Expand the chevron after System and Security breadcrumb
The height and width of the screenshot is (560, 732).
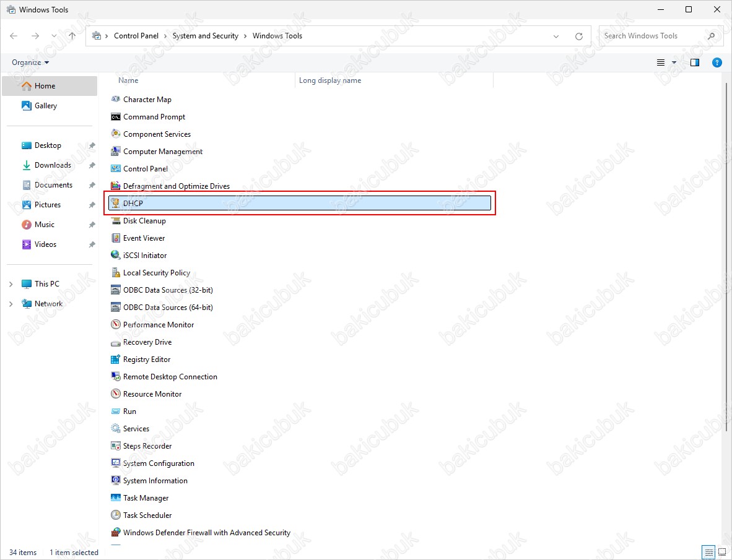point(246,36)
